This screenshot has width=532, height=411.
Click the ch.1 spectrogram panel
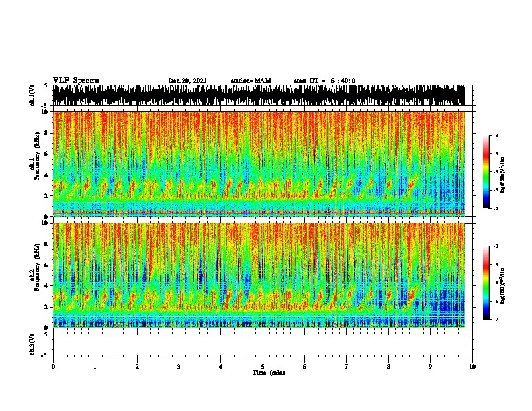(259, 164)
